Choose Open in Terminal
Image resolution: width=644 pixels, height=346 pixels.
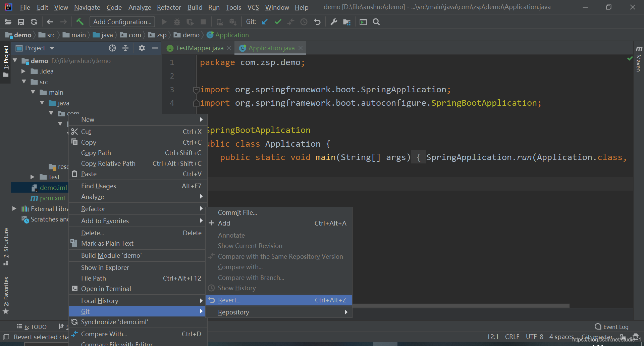(x=138, y=289)
